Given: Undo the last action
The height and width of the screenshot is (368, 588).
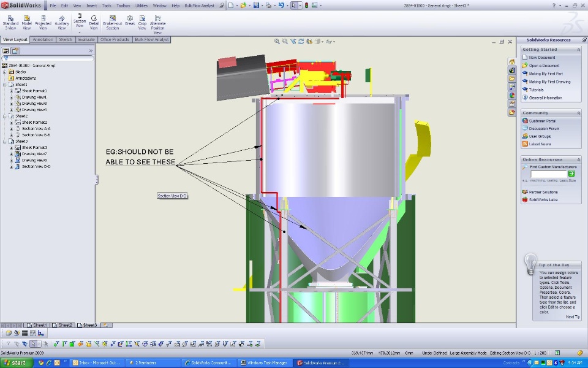Looking at the screenshot, I should coord(281,6).
